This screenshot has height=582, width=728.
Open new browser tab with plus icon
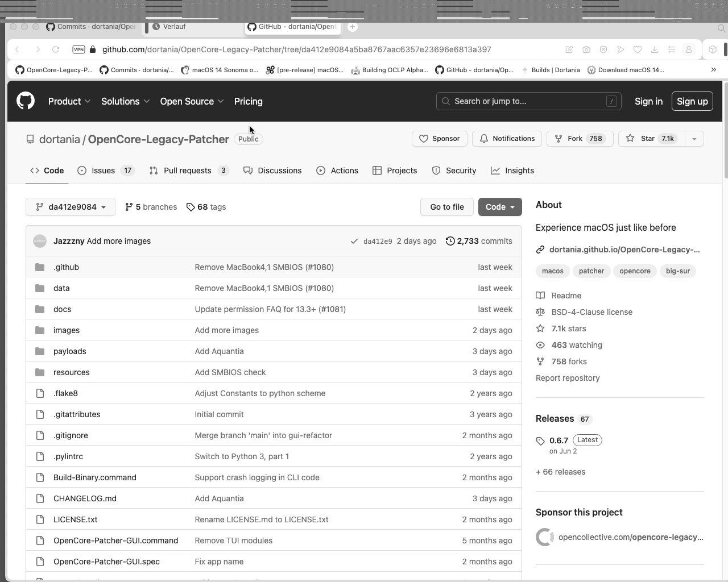(353, 27)
